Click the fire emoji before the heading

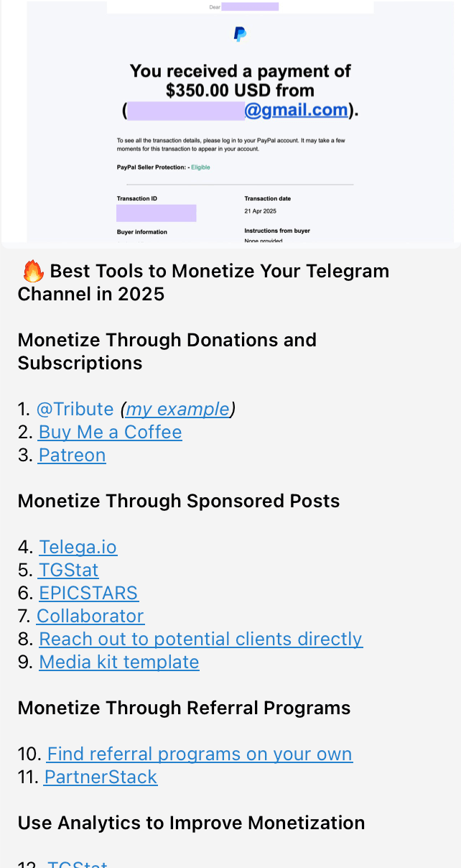pyautogui.click(x=33, y=272)
